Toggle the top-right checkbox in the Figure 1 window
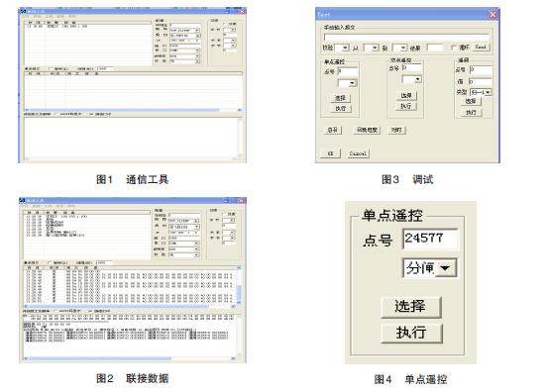 point(224,24)
